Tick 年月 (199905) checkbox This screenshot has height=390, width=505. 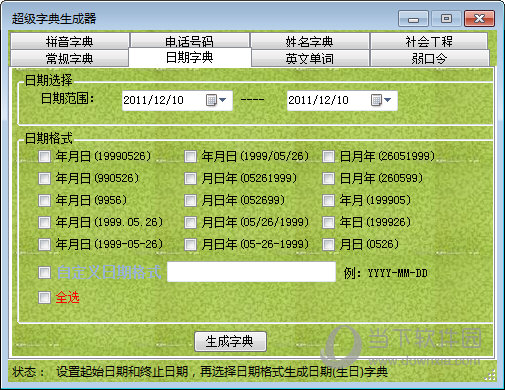click(x=328, y=200)
